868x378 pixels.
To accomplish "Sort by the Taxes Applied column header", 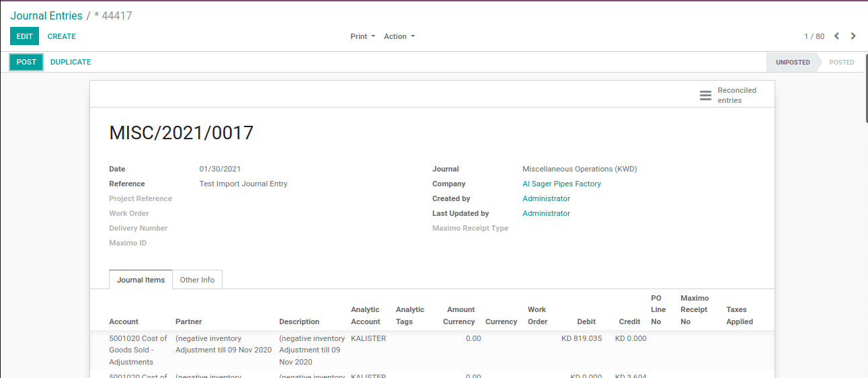I will pyautogui.click(x=740, y=315).
